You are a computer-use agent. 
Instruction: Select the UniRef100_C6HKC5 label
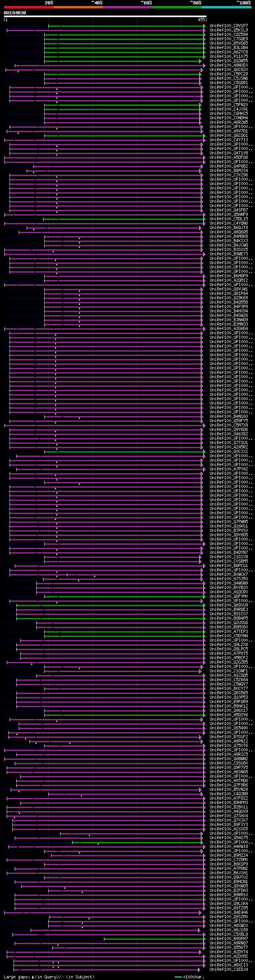(229, 113)
